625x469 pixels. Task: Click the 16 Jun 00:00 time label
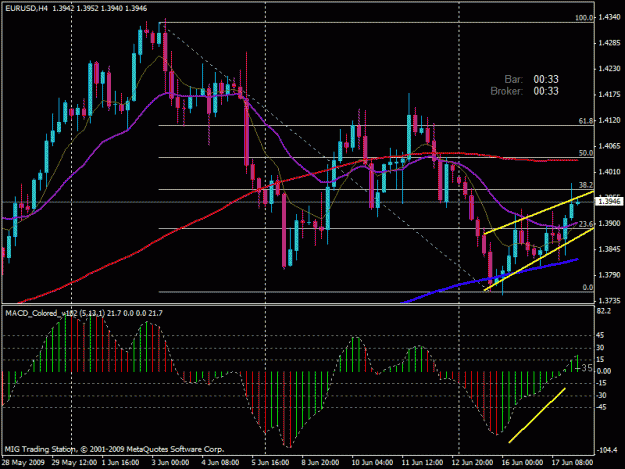pos(522,463)
